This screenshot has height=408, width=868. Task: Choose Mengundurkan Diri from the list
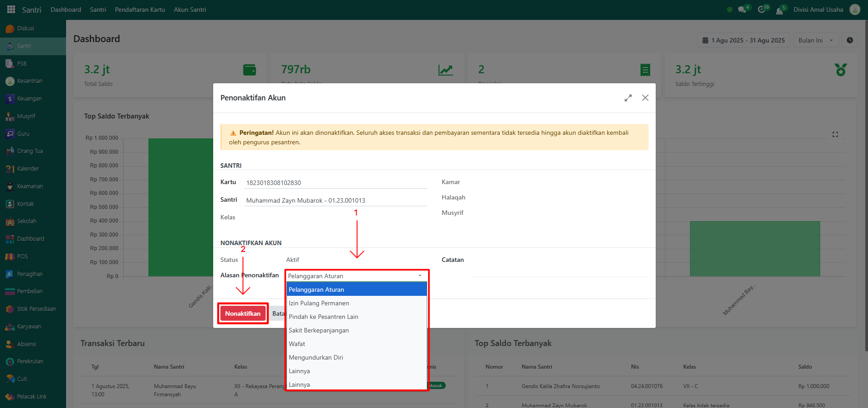pyautogui.click(x=316, y=357)
